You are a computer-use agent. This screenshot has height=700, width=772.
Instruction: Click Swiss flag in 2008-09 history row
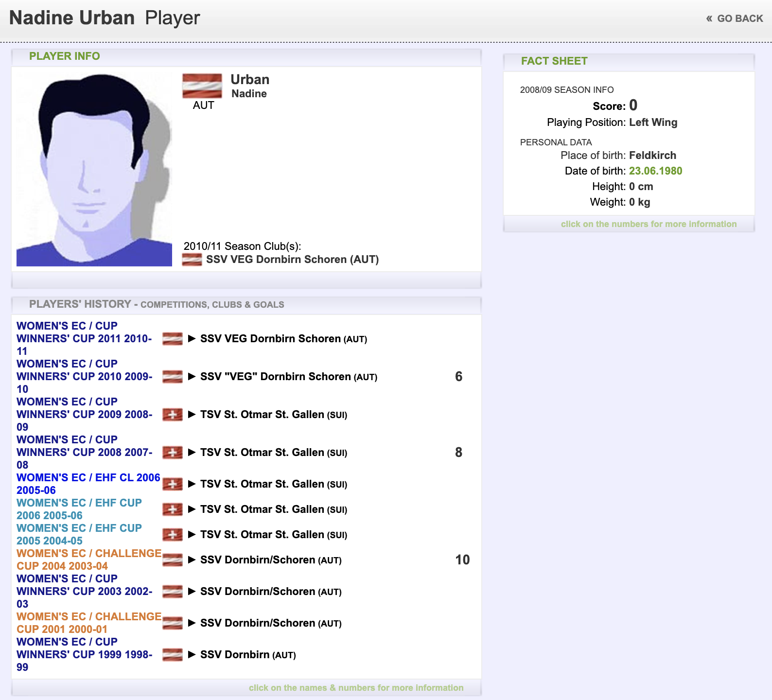[173, 415]
